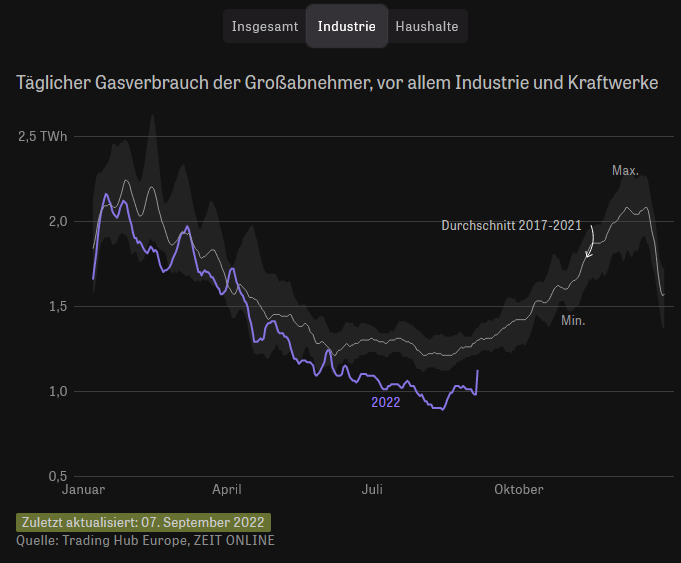The image size is (681, 563).
Task: Select the Industrie tab
Action: pyautogui.click(x=347, y=26)
